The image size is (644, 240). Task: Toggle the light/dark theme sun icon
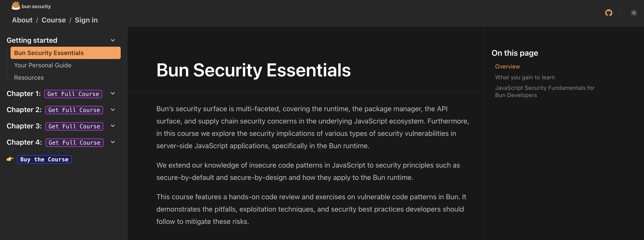(x=633, y=13)
